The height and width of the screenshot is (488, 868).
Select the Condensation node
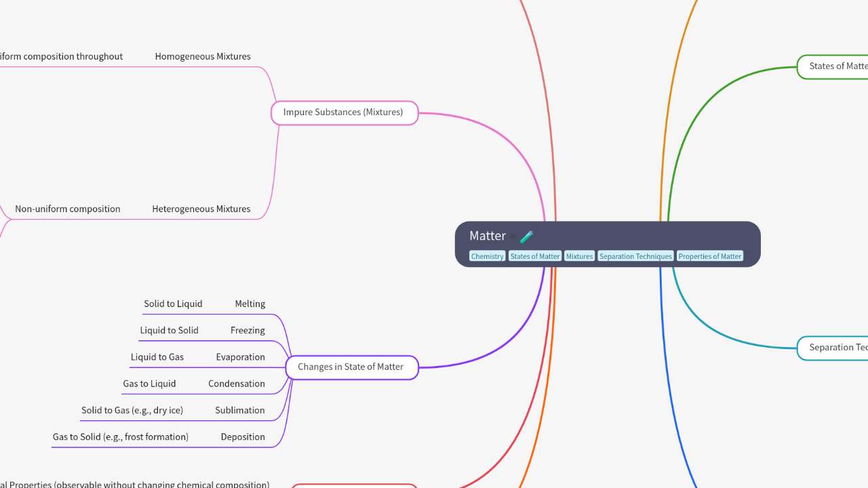pyautogui.click(x=237, y=384)
